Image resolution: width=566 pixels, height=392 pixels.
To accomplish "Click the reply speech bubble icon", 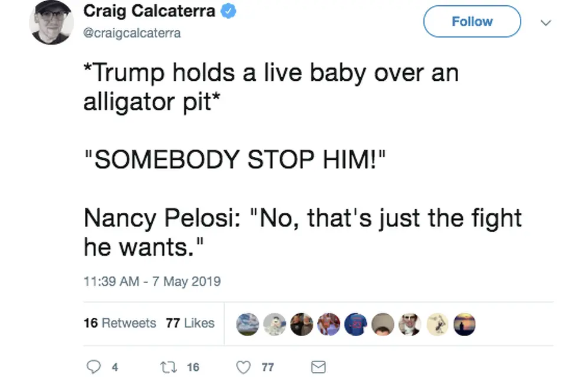I will coord(94,367).
